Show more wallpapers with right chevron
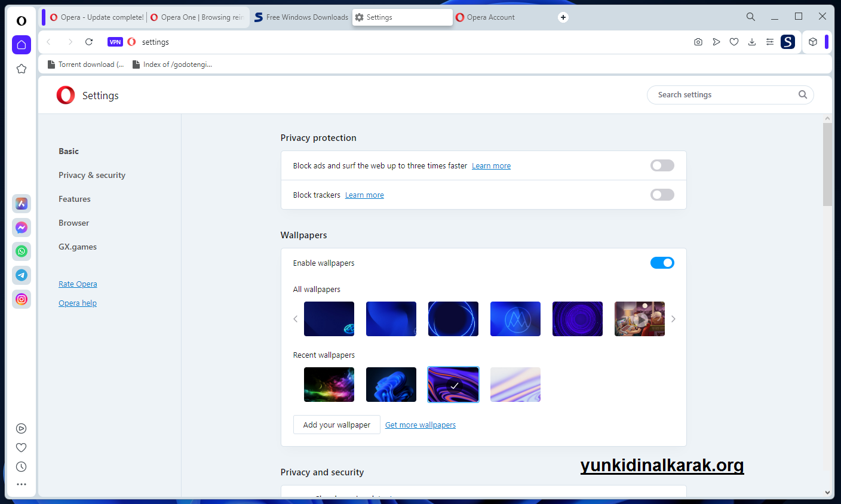Image resolution: width=841 pixels, height=504 pixels. tap(673, 319)
